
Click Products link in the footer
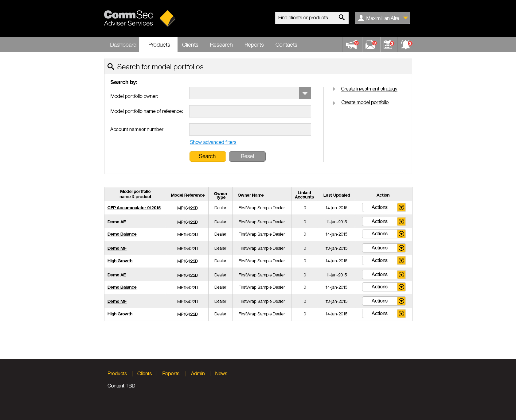pos(117,374)
